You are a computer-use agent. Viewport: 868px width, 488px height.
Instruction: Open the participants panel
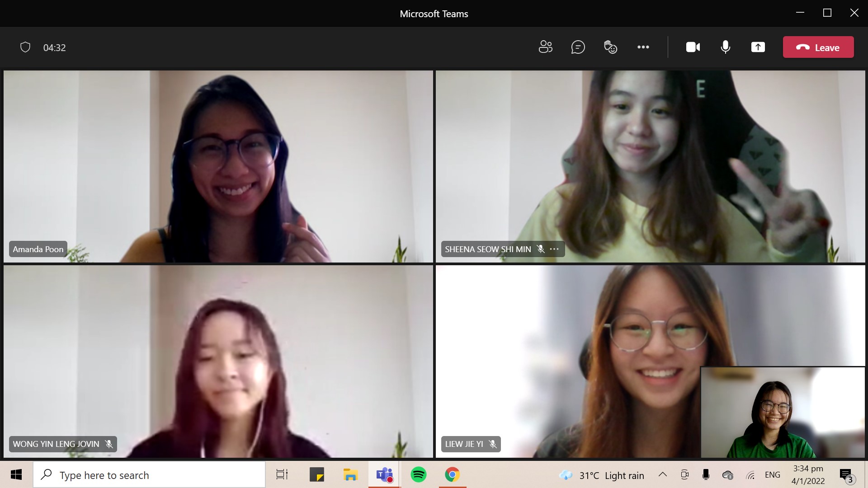545,47
